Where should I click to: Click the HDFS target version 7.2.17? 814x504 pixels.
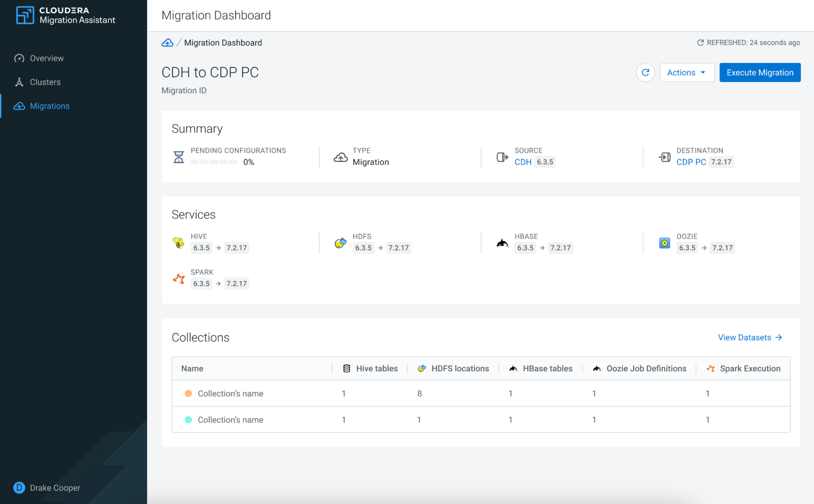click(398, 248)
